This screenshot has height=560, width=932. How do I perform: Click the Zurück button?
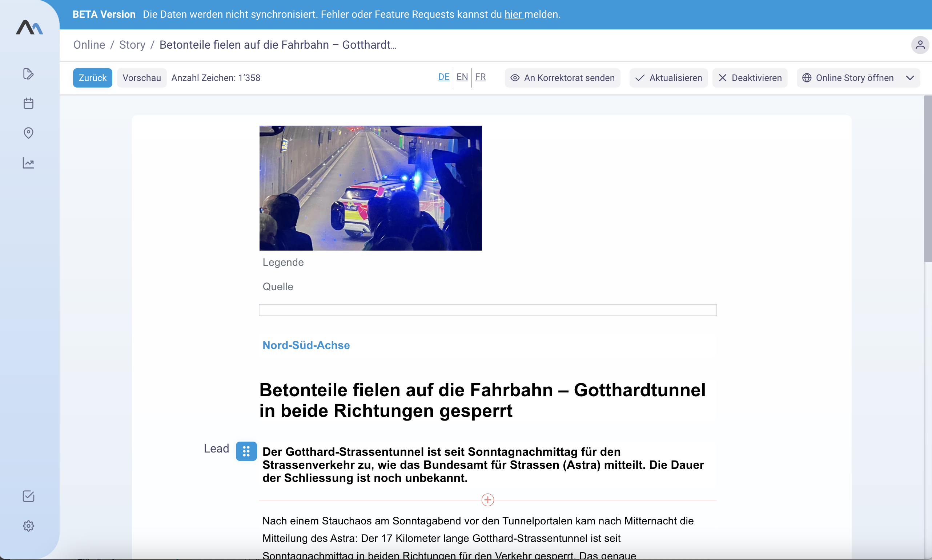coord(93,78)
